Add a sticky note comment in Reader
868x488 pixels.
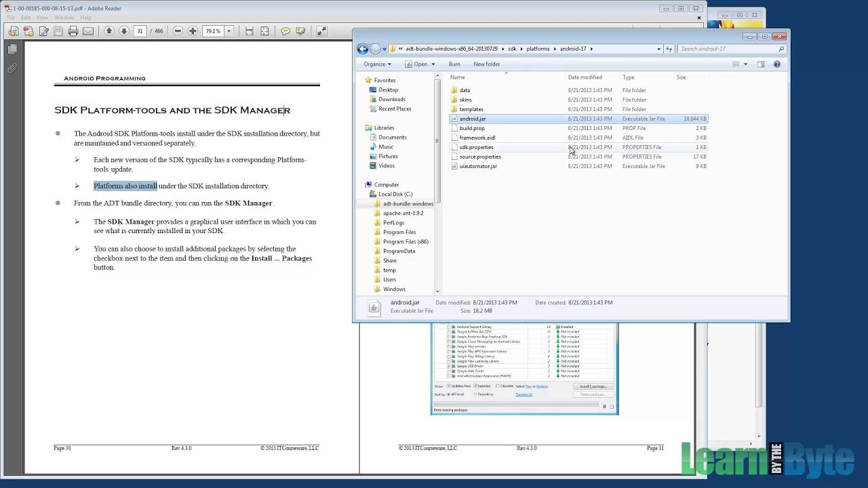285,31
